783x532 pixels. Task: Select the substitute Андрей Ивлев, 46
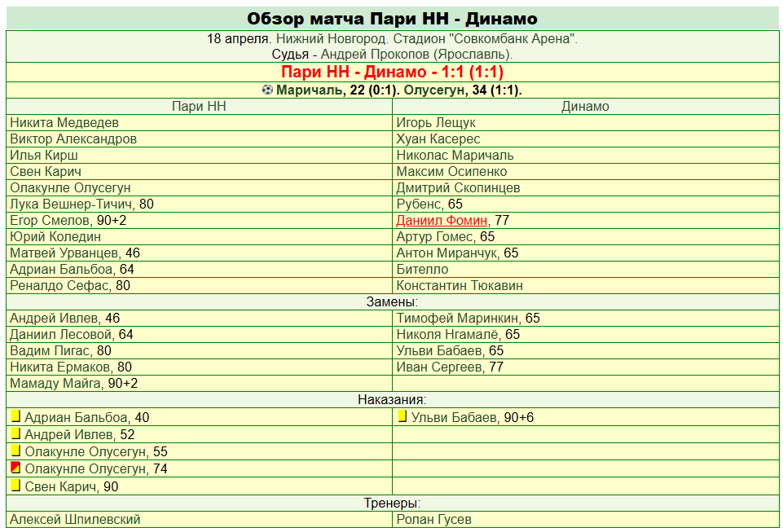[x=65, y=318]
